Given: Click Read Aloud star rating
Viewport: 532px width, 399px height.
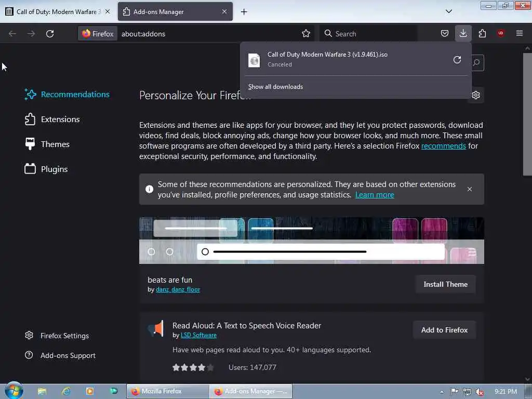Looking at the screenshot, I should tap(193, 367).
